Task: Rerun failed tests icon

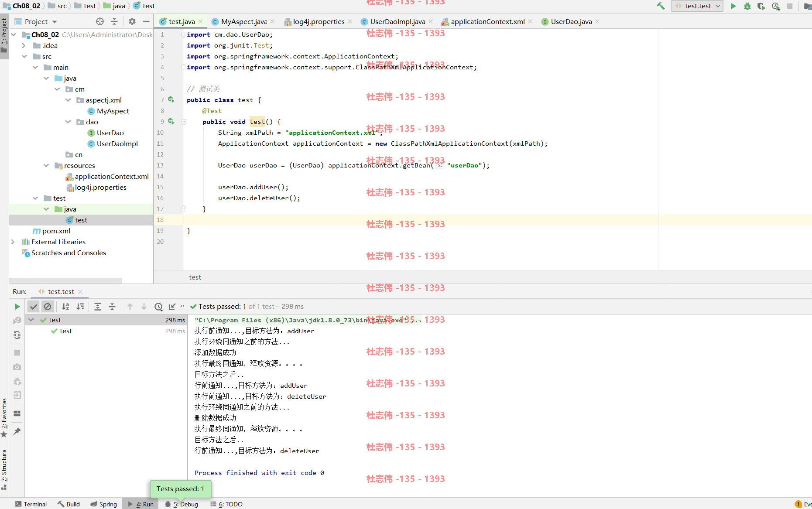Action: [17, 321]
